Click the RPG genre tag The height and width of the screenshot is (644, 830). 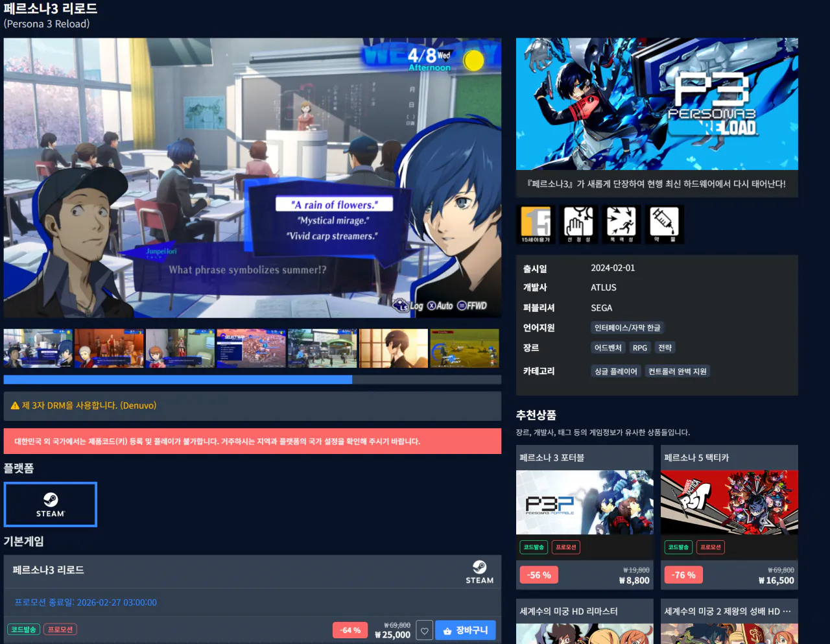pyautogui.click(x=640, y=348)
